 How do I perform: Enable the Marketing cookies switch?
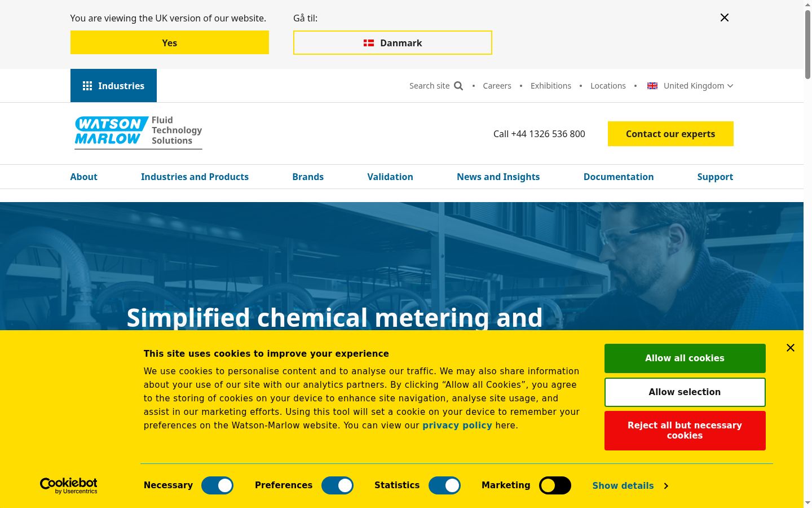(x=555, y=485)
